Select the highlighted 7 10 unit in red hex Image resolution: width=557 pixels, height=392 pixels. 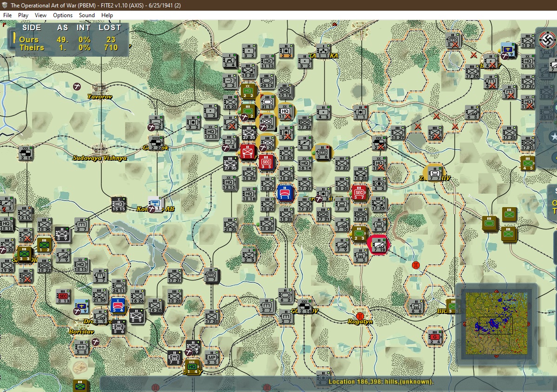click(379, 245)
